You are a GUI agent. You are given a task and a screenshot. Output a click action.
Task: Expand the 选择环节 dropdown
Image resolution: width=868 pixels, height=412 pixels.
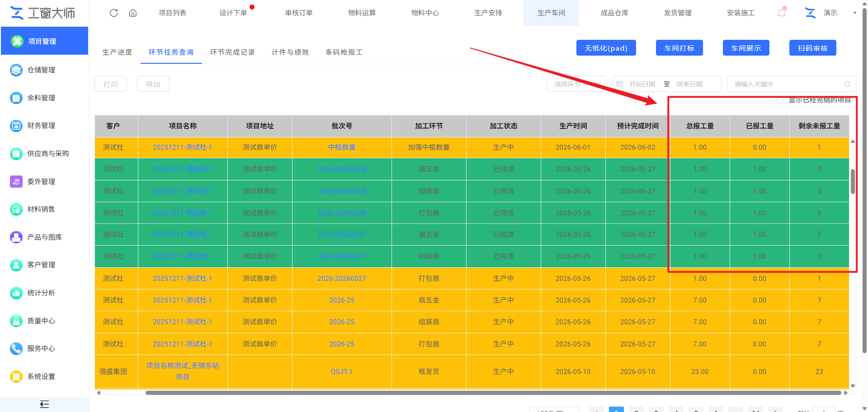tap(577, 84)
